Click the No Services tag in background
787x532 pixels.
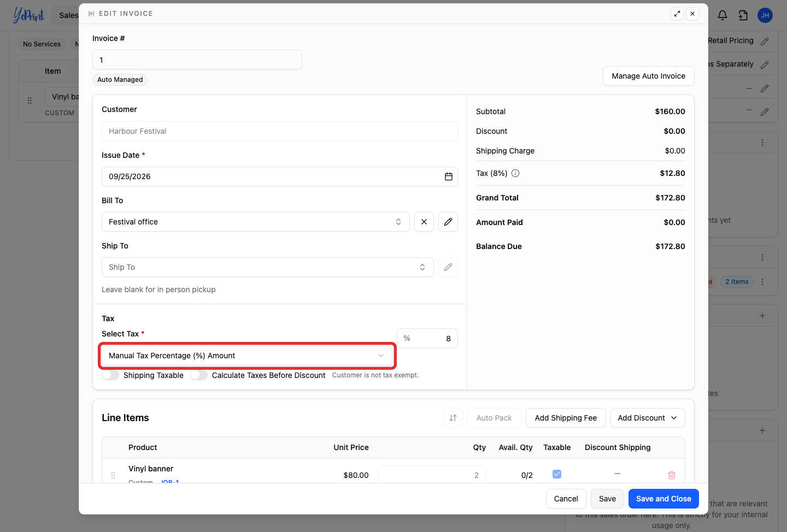click(42, 44)
